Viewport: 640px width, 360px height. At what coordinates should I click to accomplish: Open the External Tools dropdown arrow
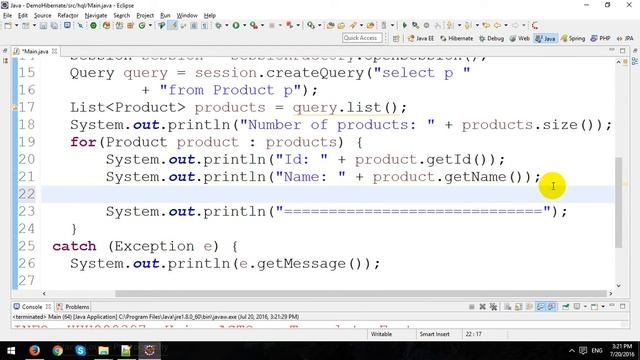(262, 25)
